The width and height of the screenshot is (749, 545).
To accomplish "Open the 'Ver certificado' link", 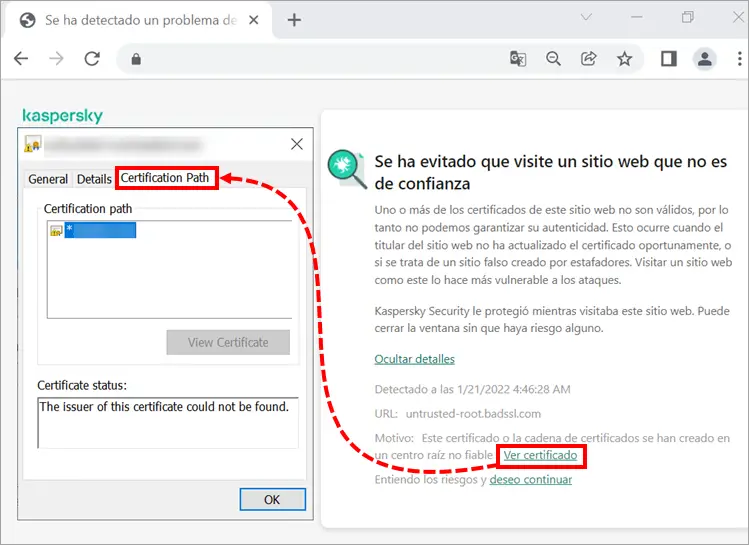I will 540,455.
